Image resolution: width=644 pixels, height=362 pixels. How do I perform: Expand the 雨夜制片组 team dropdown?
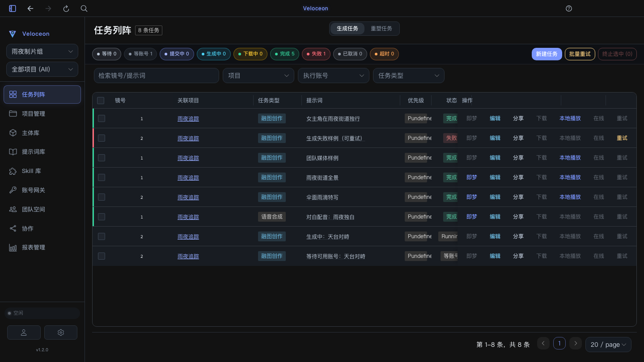[x=42, y=51]
